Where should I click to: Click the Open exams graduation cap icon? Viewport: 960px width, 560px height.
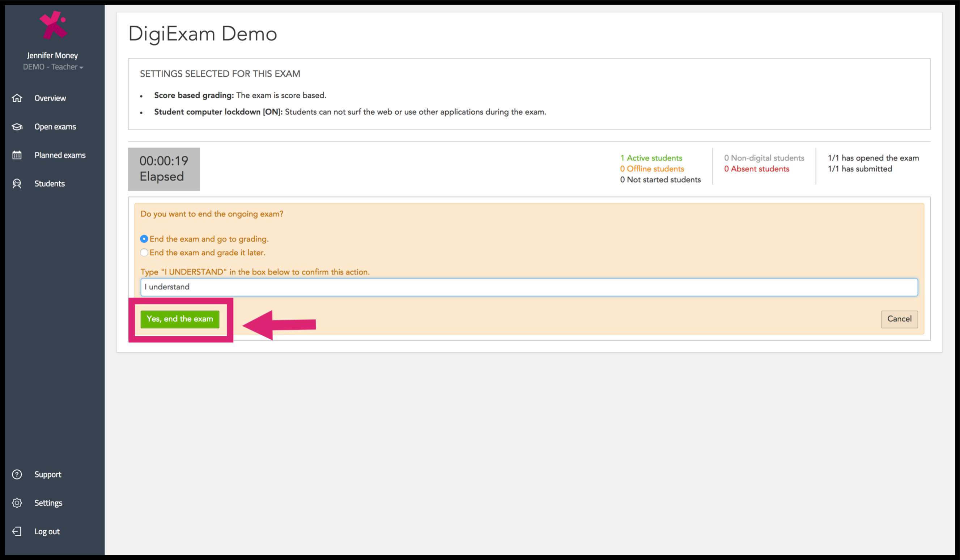click(17, 127)
